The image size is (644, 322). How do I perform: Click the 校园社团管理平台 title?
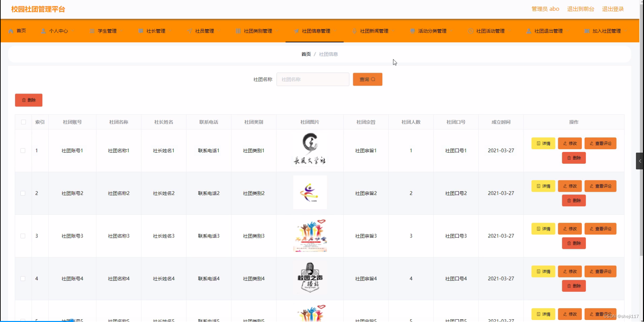tap(38, 9)
